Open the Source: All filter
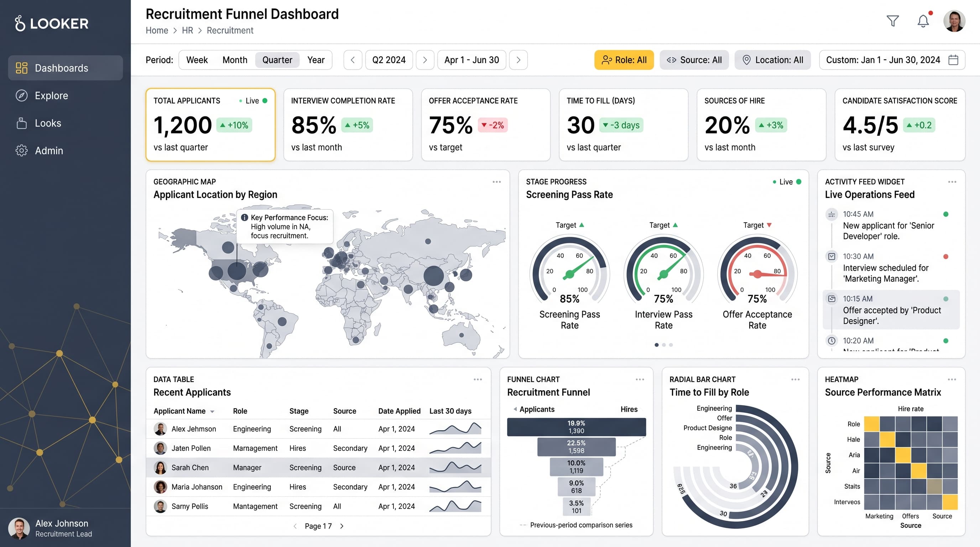The image size is (980, 547). [x=694, y=60]
